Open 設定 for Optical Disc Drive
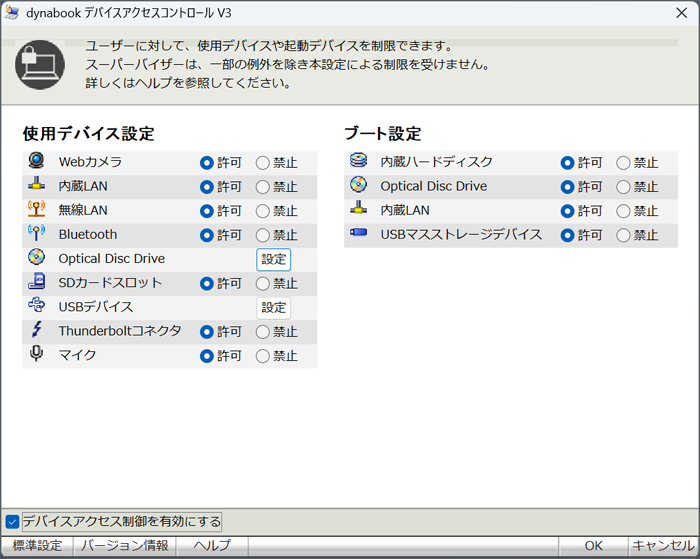The image size is (700, 559). pos(273,259)
